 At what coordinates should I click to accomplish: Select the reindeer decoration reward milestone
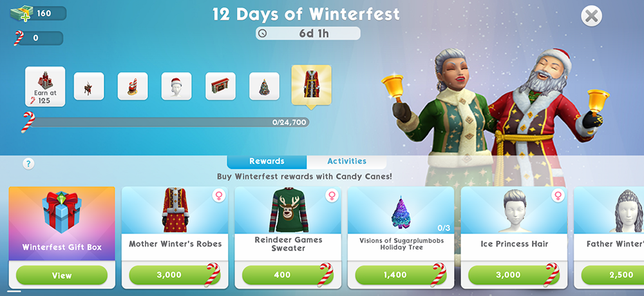coord(89,86)
